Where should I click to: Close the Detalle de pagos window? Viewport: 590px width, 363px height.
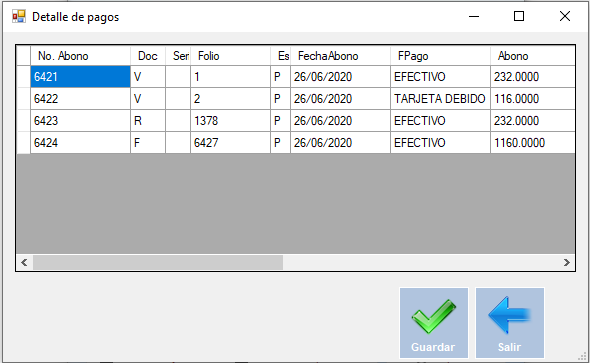[565, 16]
